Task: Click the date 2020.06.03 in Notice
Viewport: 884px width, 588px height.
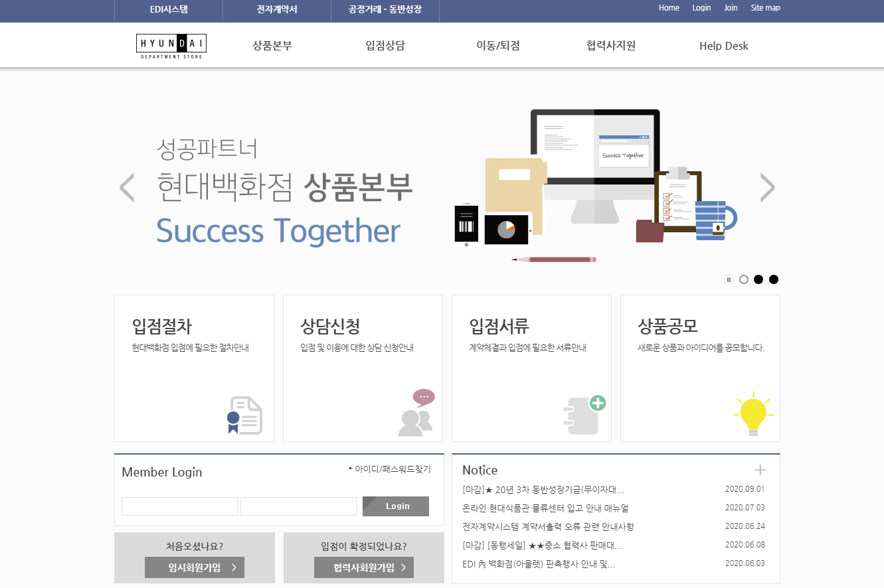Action: (x=745, y=563)
